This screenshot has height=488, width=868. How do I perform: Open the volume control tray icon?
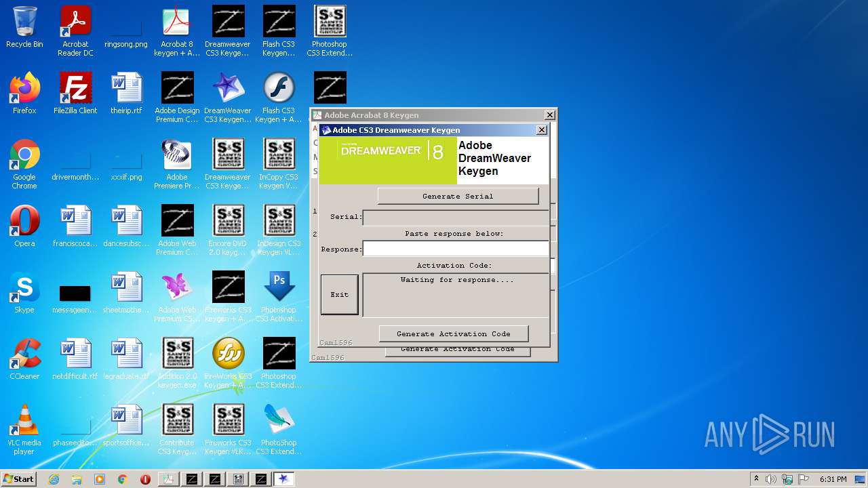[771, 479]
